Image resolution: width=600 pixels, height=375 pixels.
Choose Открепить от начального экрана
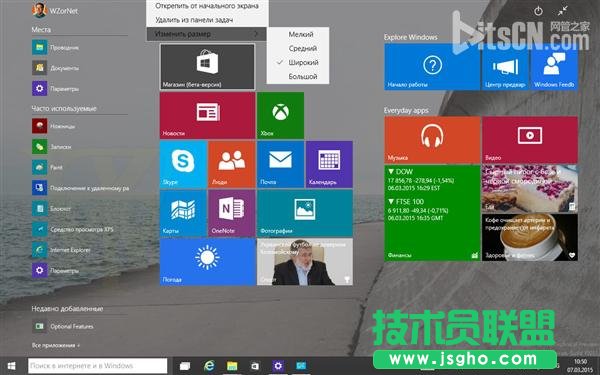pos(207,6)
